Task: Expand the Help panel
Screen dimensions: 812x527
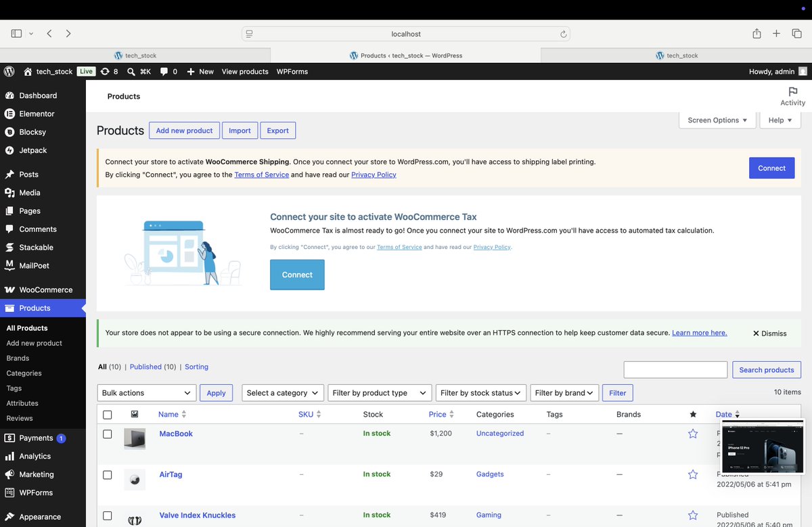Action: click(x=780, y=120)
